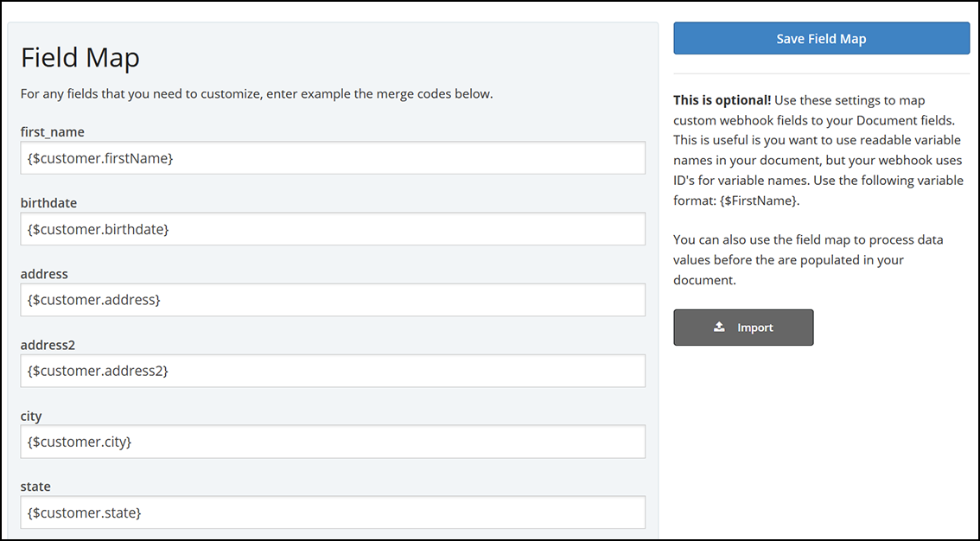
Task: Click the birthdate field label
Action: (x=48, y=203)
